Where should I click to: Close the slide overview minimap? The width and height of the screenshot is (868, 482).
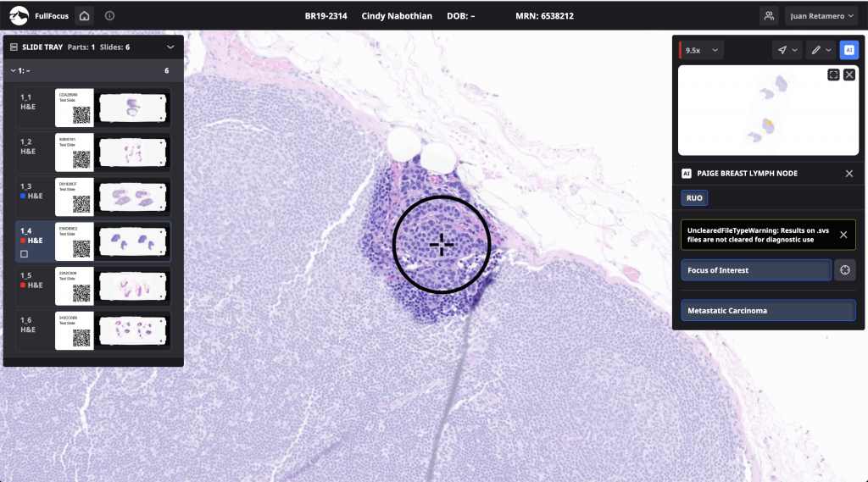click(849, 75)
